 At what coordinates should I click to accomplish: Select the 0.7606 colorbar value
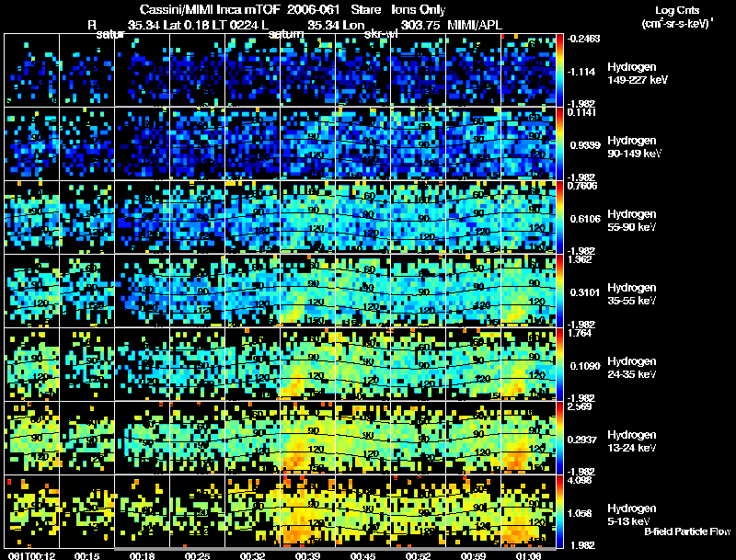point(582,186)
